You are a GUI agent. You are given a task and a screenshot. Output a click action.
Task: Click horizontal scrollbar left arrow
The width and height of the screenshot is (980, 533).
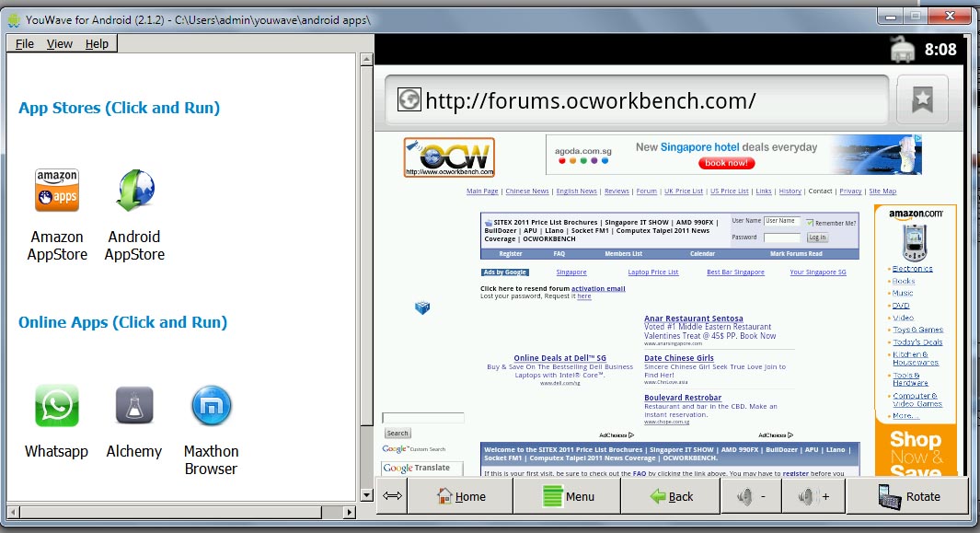point(13,513)
